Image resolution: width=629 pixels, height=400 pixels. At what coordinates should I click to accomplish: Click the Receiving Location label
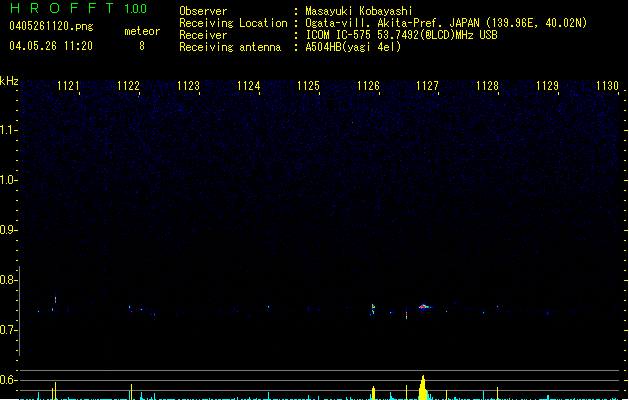tap(233, 23)
